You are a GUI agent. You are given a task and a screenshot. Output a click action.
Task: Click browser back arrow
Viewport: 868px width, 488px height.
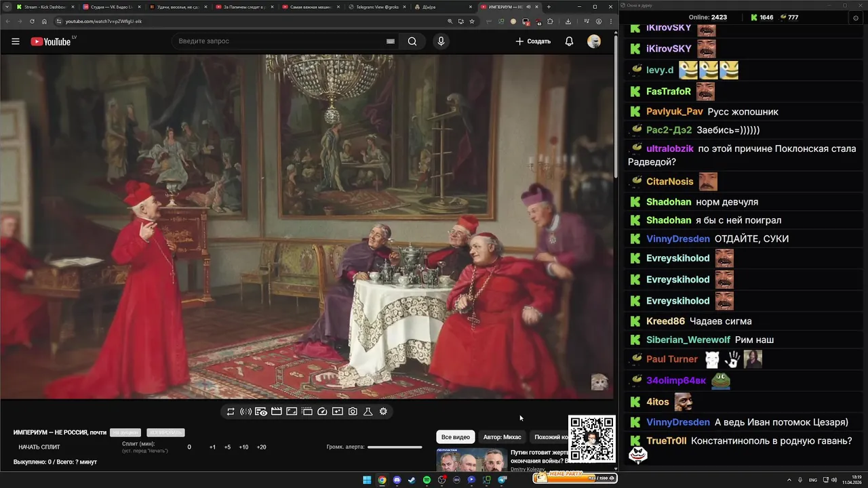[9, 21]
